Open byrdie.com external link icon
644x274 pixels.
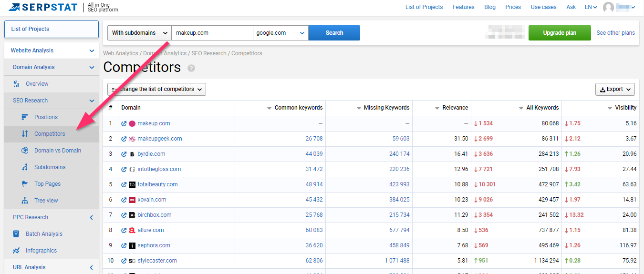(124, 154)
